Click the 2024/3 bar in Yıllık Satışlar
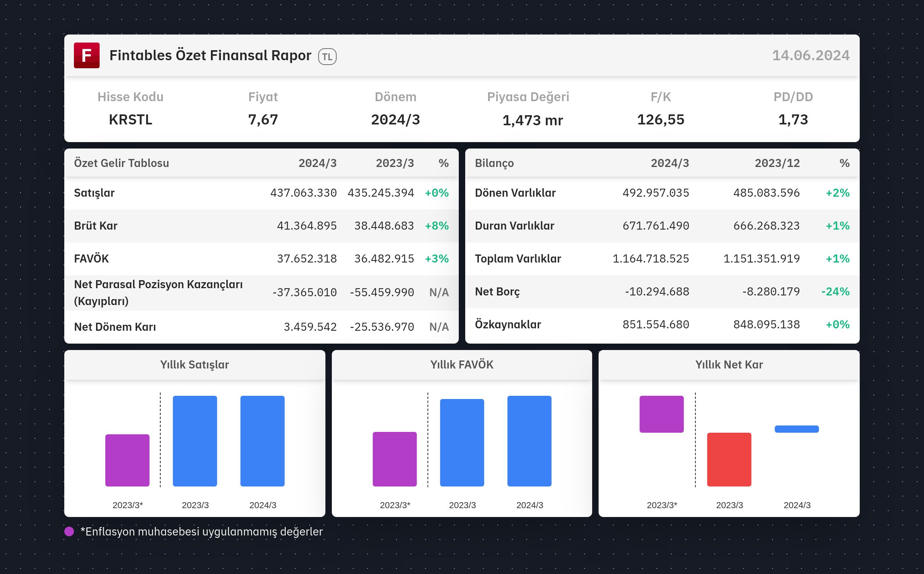924x574 pixels. tap(262, 441)
